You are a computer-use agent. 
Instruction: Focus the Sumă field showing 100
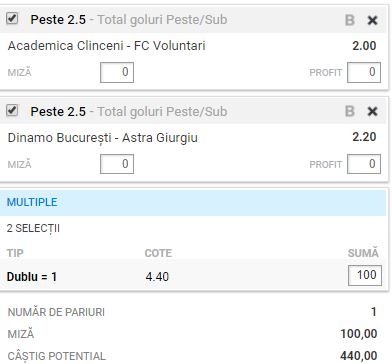click(365, 275)
